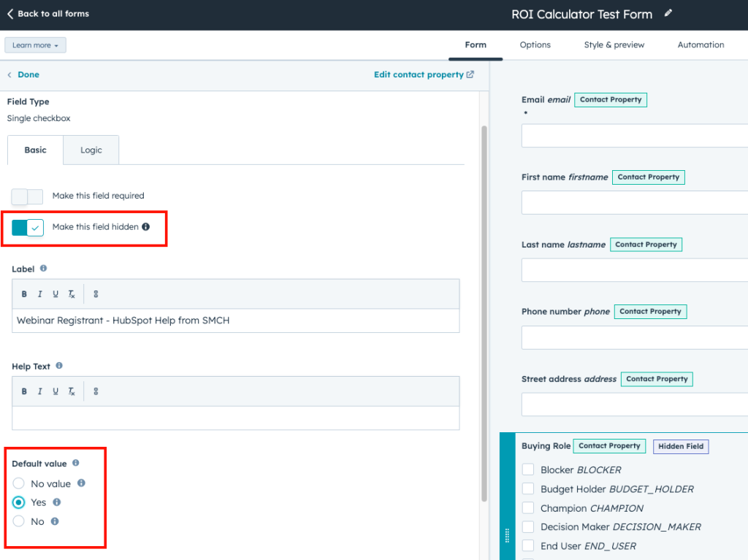Image resolution: width=748 pixels, height=560 pixels.
Task: Click the pencil icon to rename the form
Action: pos(668,13)
